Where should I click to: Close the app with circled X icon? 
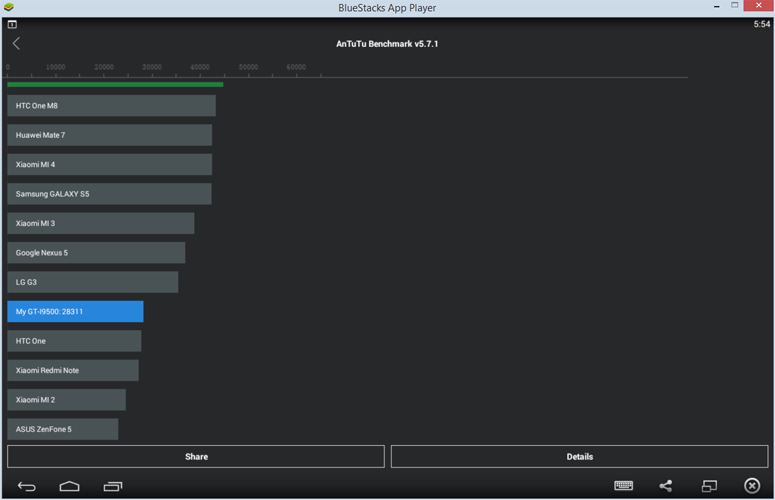coord(752,486)
